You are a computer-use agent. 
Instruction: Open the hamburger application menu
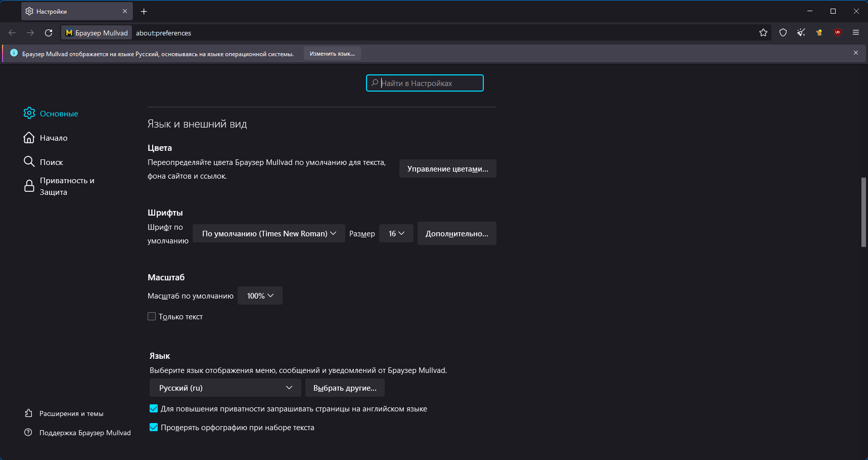click(x=856, y=33)
